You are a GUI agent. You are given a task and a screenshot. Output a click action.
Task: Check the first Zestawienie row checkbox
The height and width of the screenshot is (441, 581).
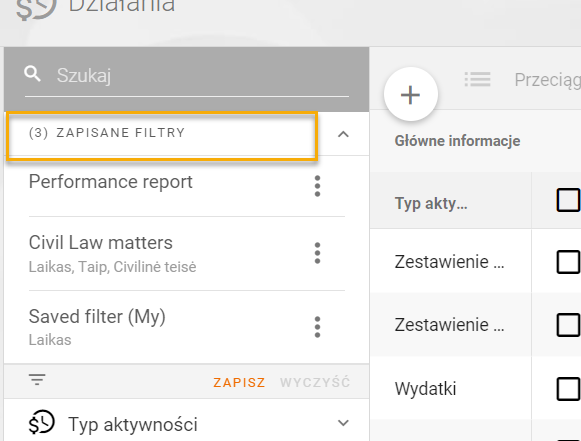click(568, 262)
